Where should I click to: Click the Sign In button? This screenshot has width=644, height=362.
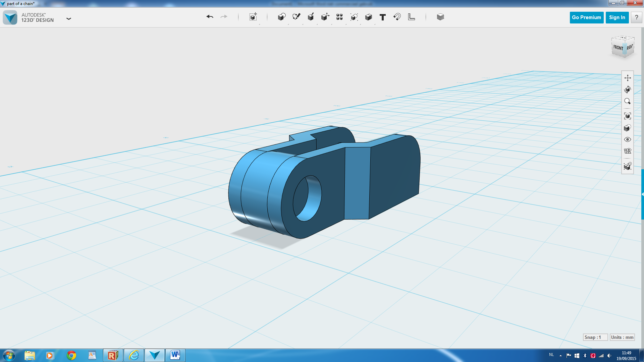tap(617, 17)
